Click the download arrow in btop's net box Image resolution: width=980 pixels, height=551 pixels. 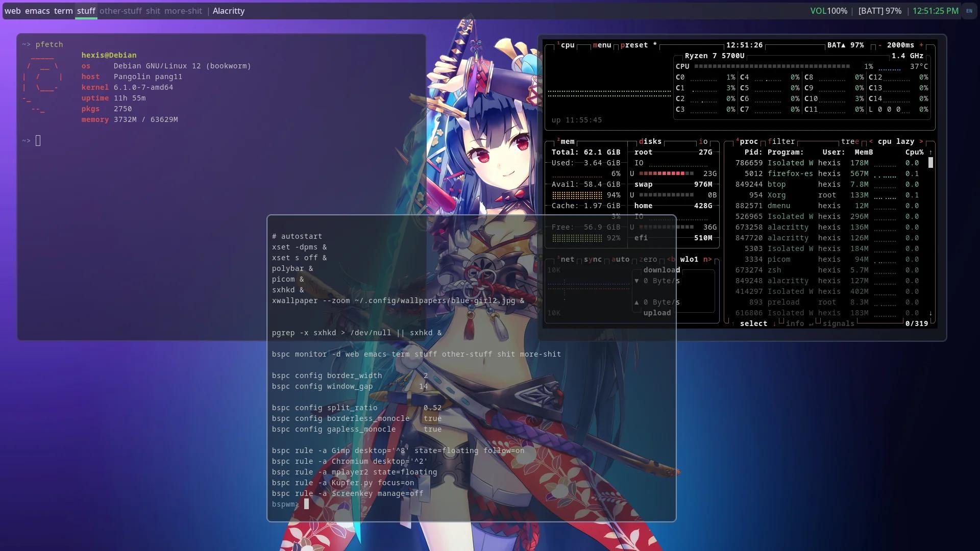(636, 281)
